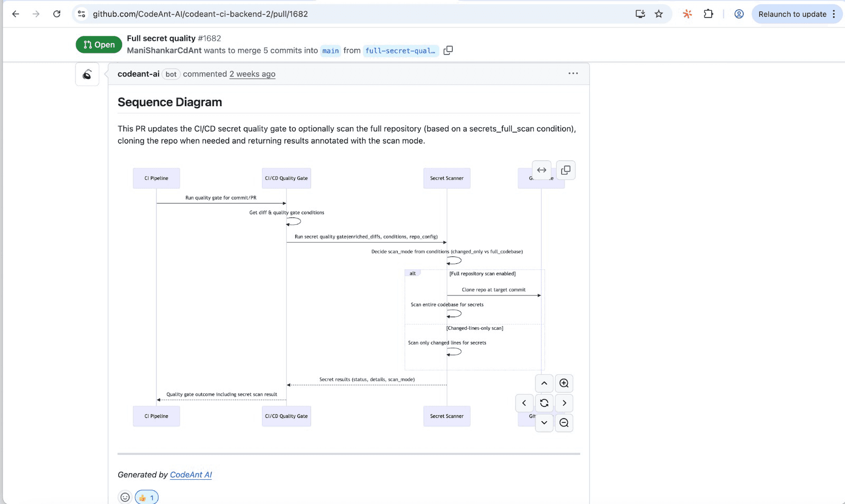Click inside the browser address bar
This screenshot has height=504, width=845.
[317, 14]
